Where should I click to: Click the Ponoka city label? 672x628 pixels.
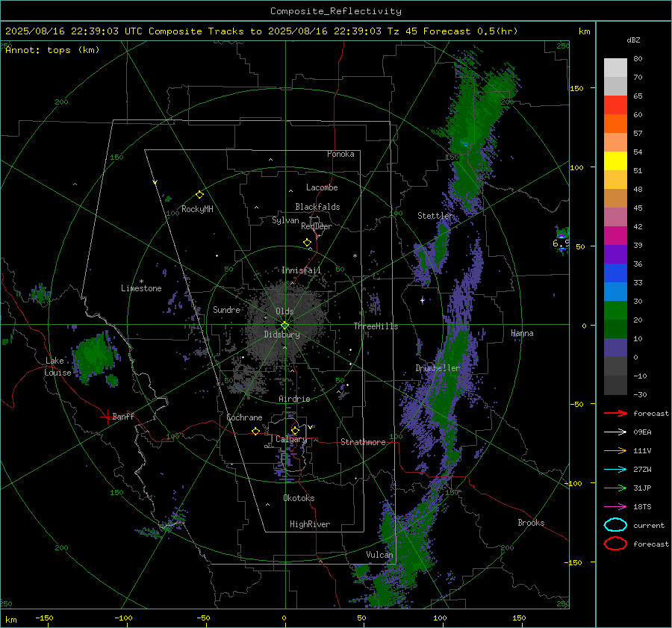click(340, 154)
